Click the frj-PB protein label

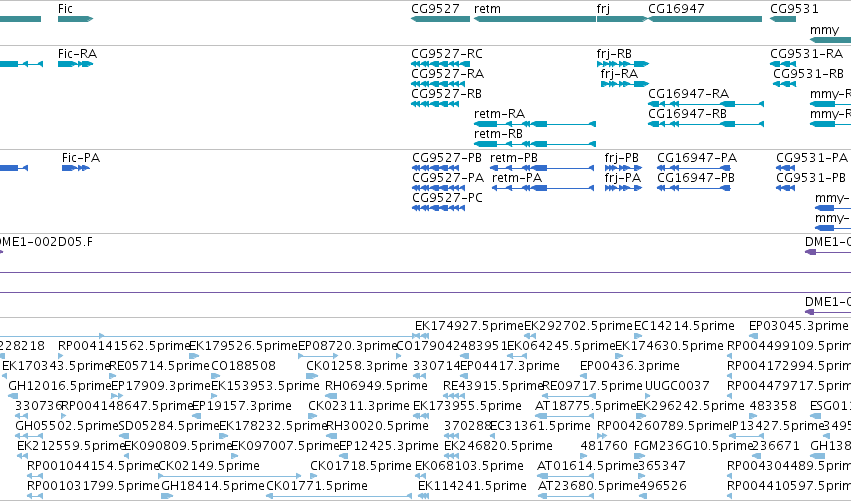pyautogui.click(x=621, y=158)
